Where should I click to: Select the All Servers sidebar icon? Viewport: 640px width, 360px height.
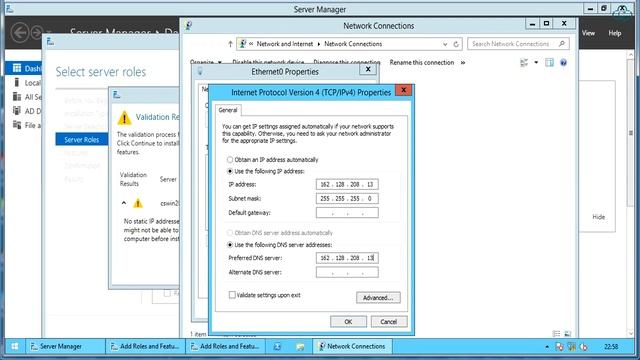17,97
